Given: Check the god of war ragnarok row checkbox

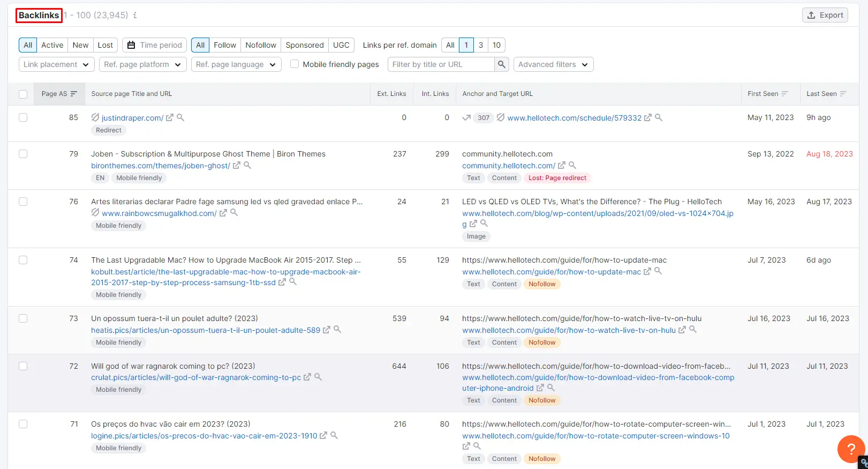Looking at the screenshot, I should [x=23, y=366].
